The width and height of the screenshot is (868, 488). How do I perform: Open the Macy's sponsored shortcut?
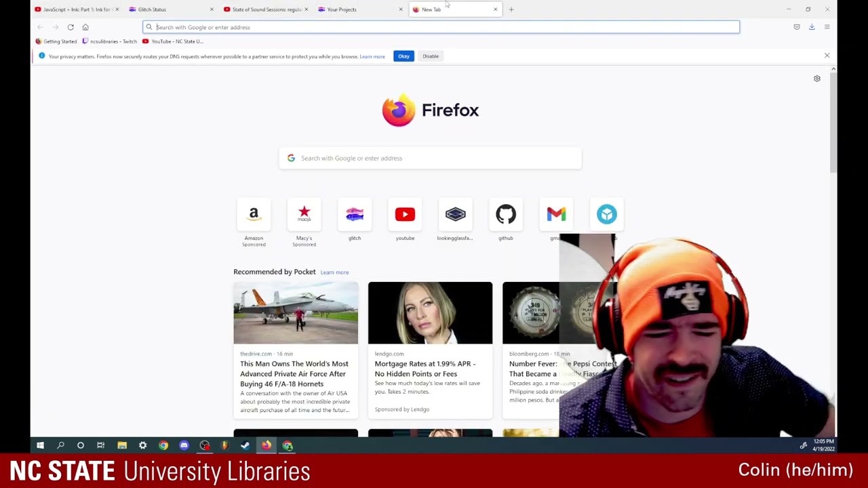pyautogui.click(x=304, y=214)
